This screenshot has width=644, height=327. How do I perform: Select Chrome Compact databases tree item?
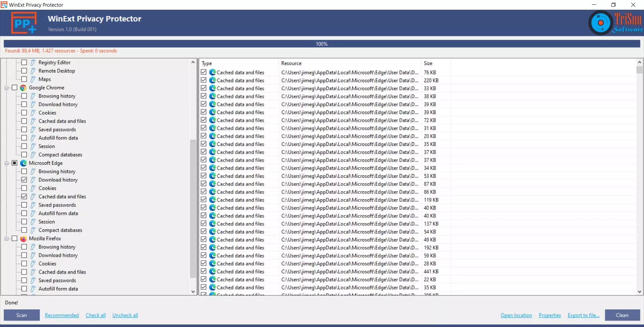click(60, 155)
